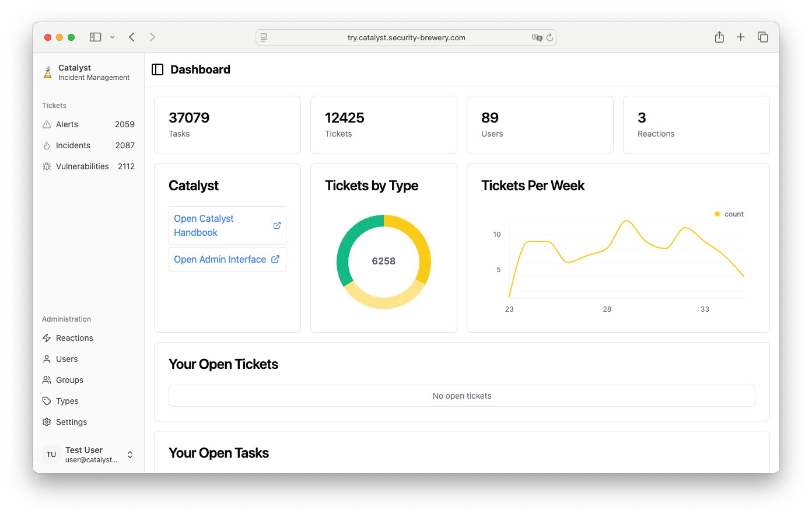812x516 pixels.
Task: Click the Groups people icon
Action: pyautogui.click(x=46, y=379)
